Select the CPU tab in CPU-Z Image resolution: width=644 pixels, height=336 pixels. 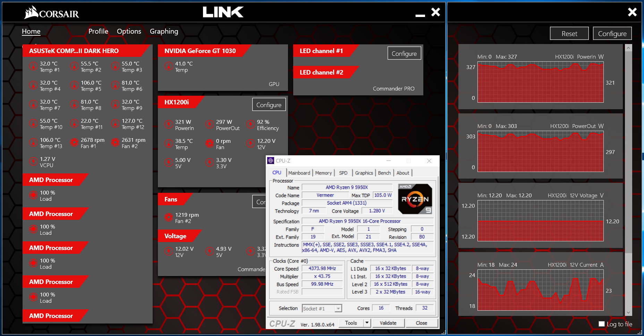277,172
